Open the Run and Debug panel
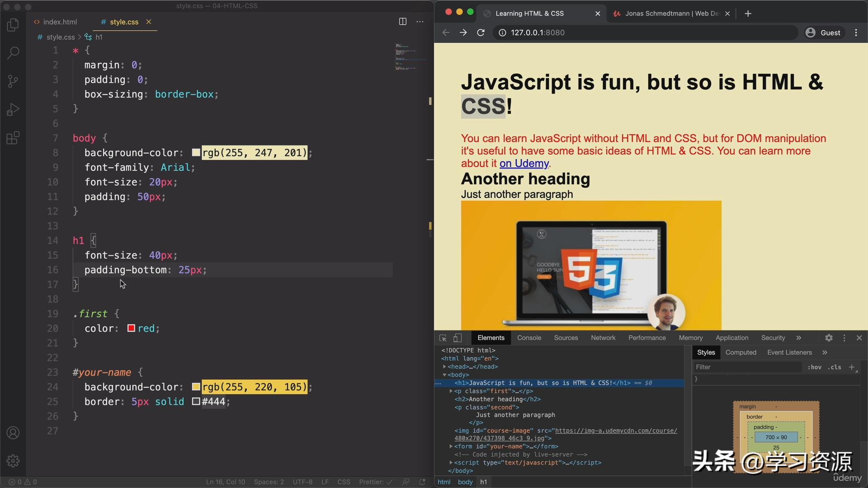Viewport: 868px width, 488px height. (13, 109)
